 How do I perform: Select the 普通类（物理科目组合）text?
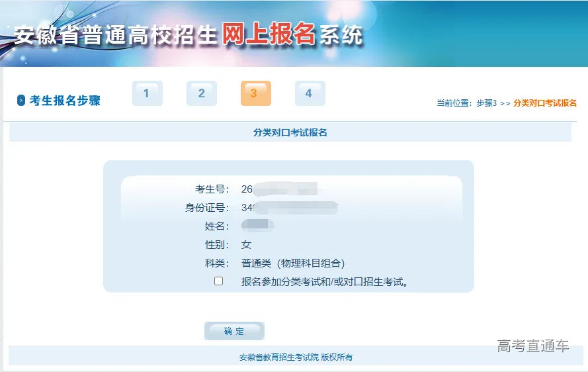point(293,263)
